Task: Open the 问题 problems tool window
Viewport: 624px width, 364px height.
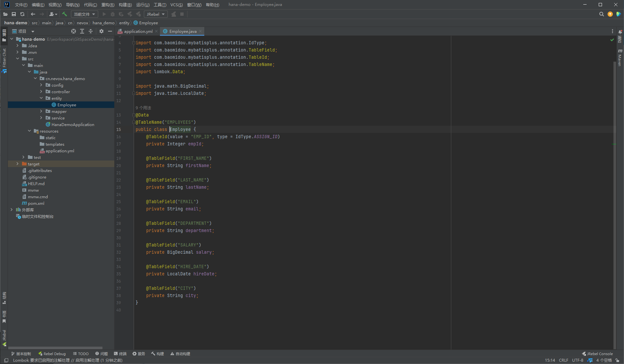Action: pos(101,354)
